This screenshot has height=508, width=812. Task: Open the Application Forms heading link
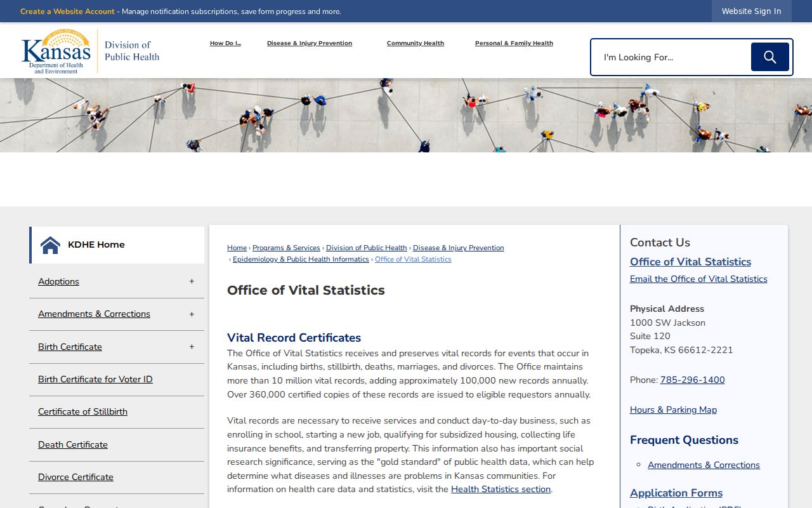(676, 493)
